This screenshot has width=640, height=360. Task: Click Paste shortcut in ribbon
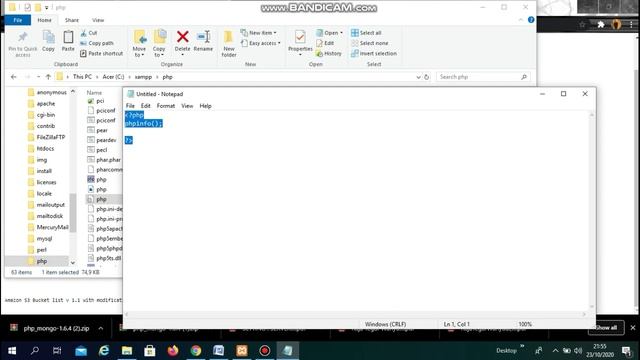click(102, 53)
